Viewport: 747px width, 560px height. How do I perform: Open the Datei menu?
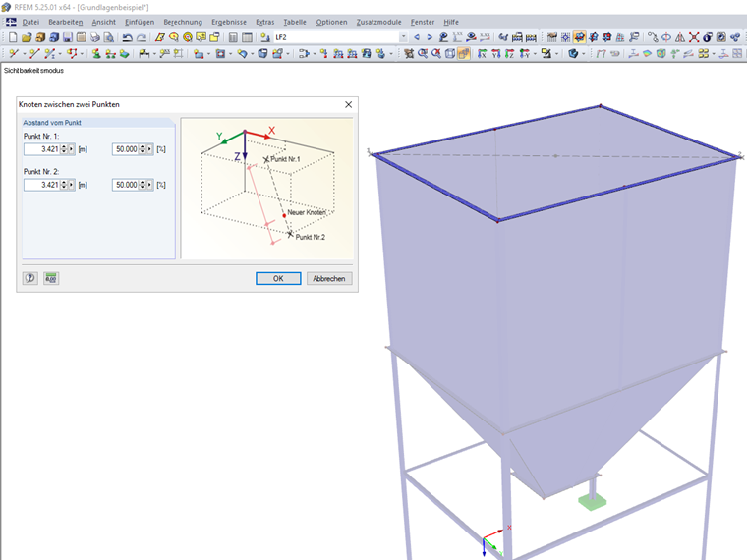click(30, 22)
